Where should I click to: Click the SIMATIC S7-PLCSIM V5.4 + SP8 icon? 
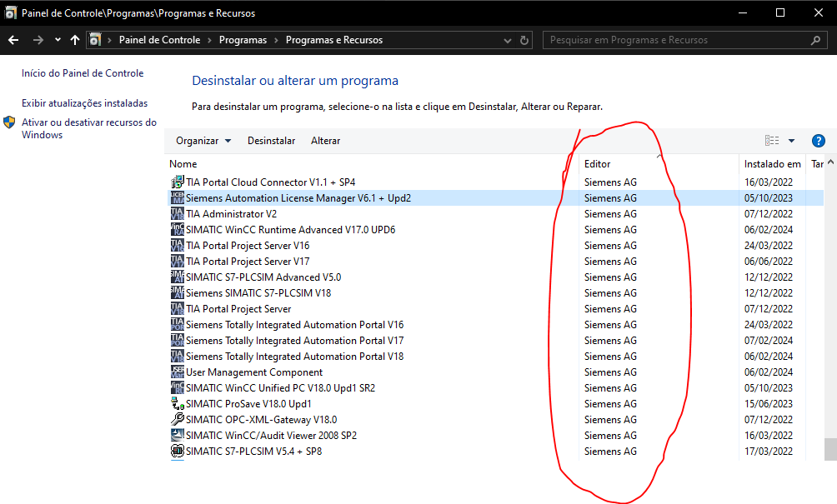point(177,452)
